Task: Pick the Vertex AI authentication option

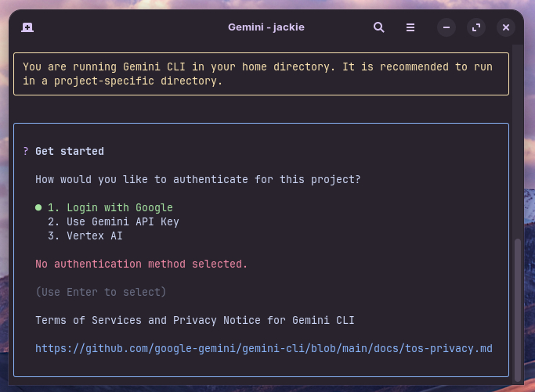Action: click(85, 236)
